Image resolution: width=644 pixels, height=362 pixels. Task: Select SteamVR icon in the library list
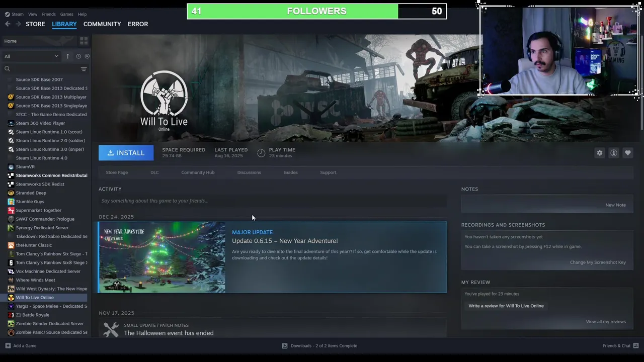[x=11, y=167]
